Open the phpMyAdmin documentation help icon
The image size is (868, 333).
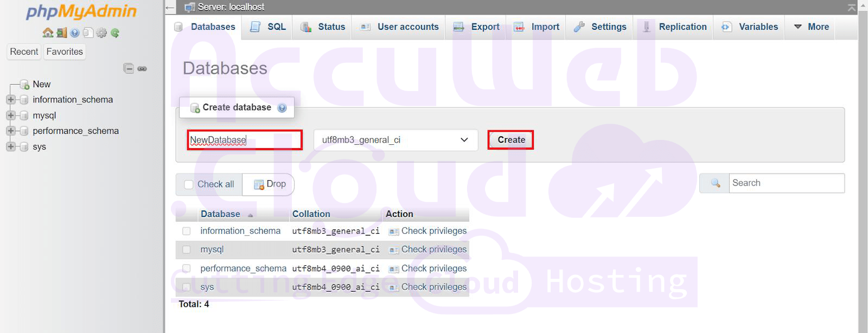pos(75,33)
